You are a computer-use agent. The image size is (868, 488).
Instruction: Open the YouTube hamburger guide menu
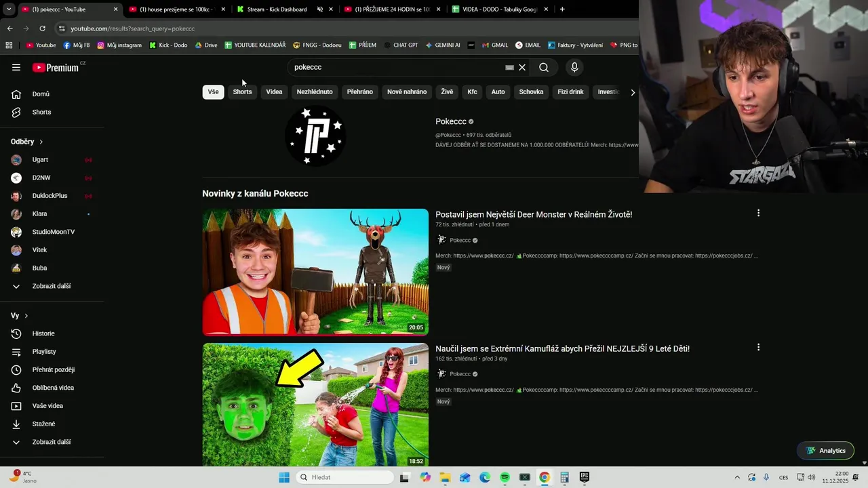[16, 67]
